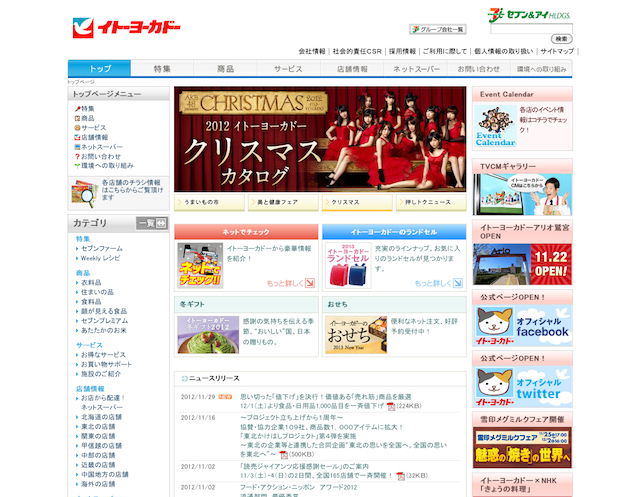Screen dimensions: 640x497
Task: Click もっと詳しく arrow under ネットでチェック
Action: click(x=310, y=283)
